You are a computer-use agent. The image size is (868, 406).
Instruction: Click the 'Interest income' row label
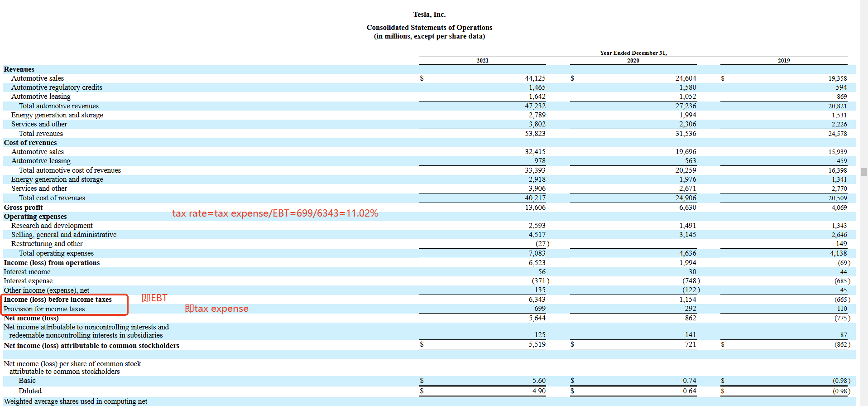pyautogui.click(x=27, y=272)
